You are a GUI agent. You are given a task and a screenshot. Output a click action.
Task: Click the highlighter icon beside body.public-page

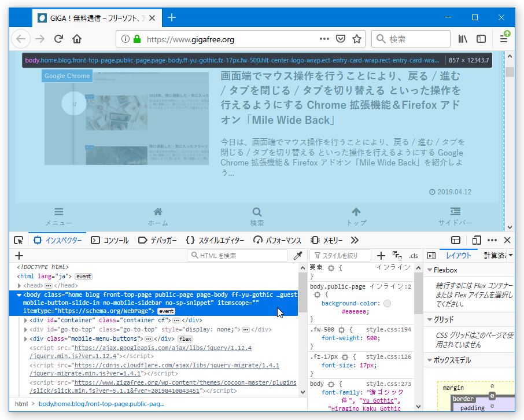(x=317, y=294)
